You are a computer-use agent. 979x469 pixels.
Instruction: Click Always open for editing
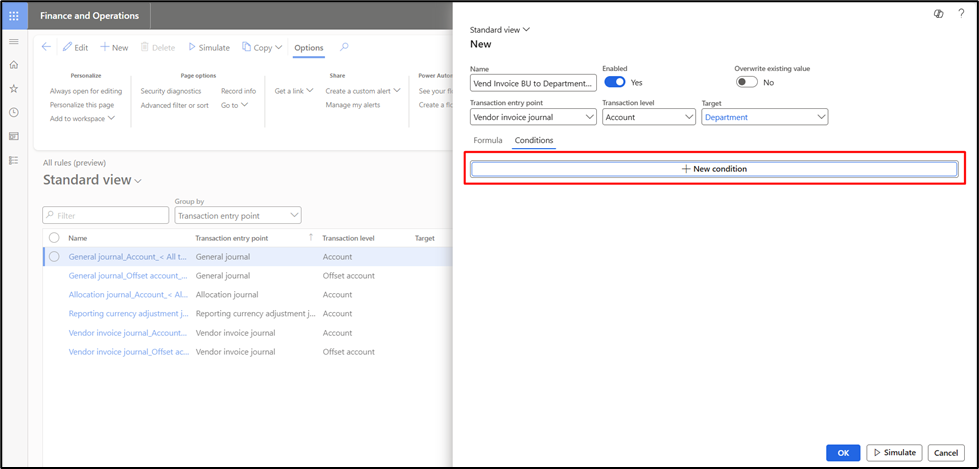pos(86,91)
